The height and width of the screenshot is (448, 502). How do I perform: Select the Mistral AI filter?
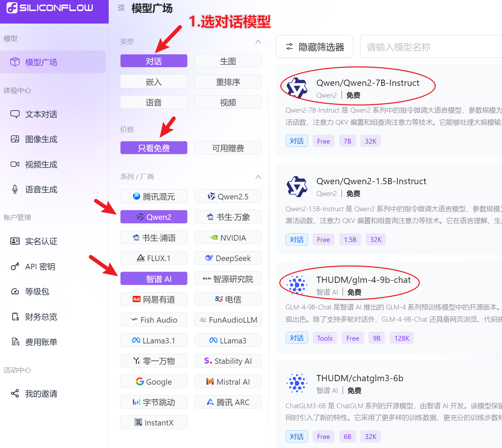pos(228,382)
